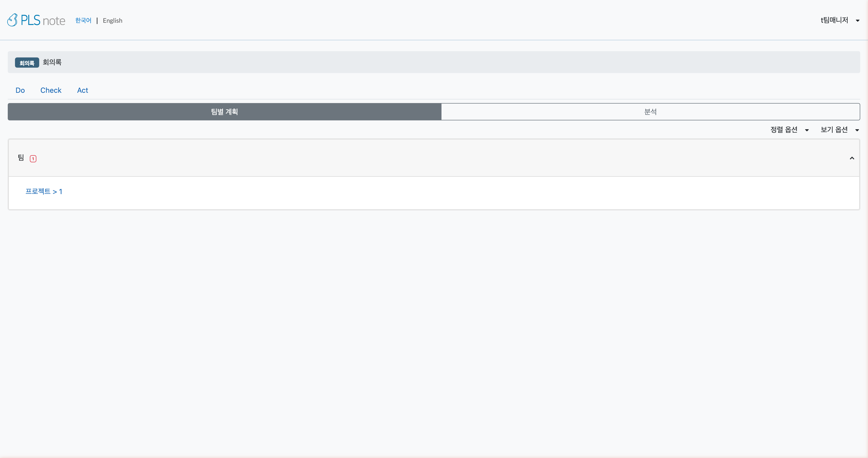Open the 프로젝트 > 1 link
This screenshot has height=458, width=868.
[x=44, y=192]
